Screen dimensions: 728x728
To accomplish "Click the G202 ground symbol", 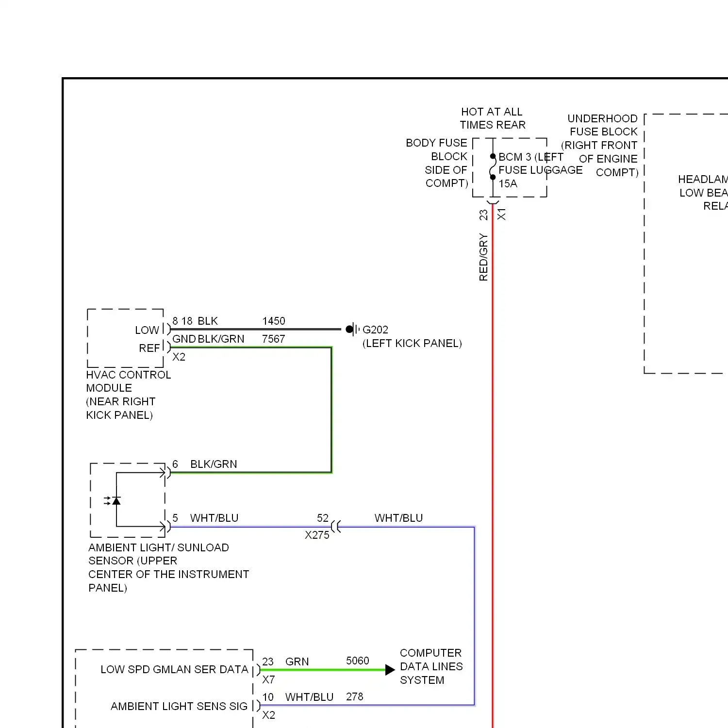I will tap(353, 330).
